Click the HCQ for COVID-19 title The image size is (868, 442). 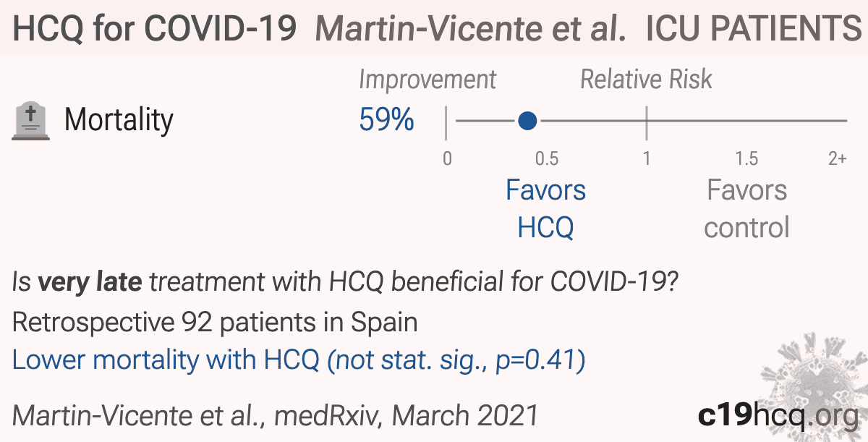[155, 28]
